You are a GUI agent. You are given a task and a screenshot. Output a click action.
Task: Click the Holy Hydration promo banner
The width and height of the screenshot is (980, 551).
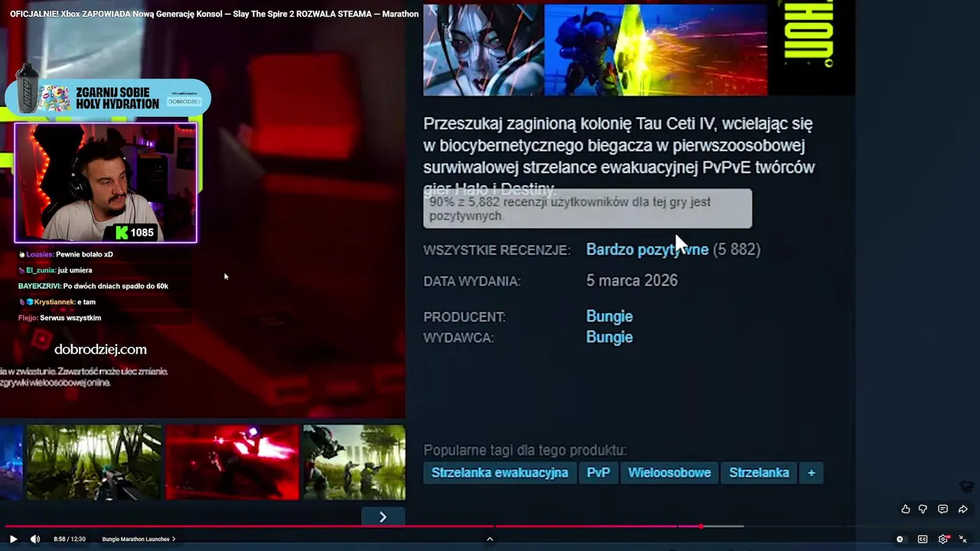point(107,97)
